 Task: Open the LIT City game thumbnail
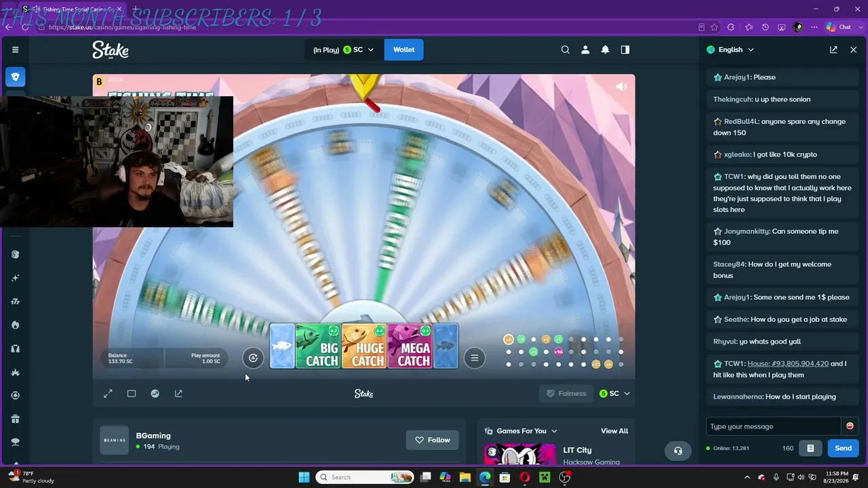520,454
